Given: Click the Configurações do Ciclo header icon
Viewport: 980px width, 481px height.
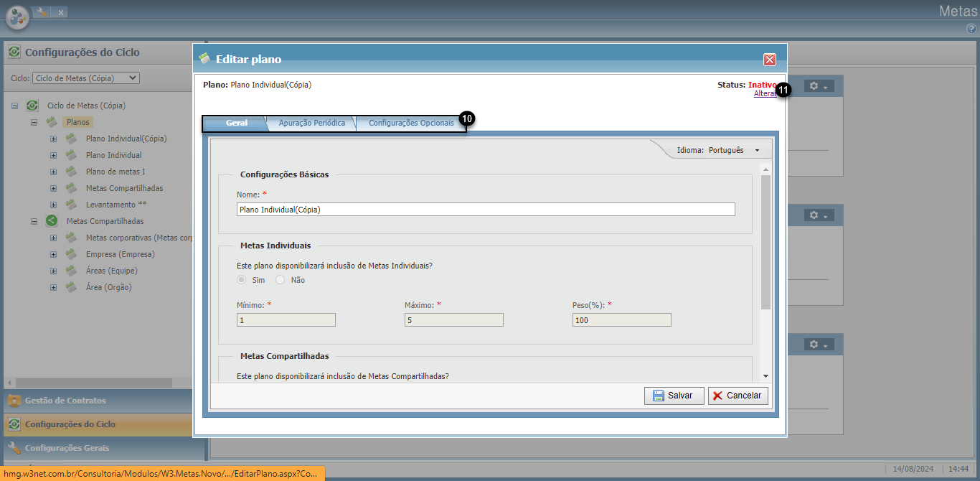Looking at the screenshot, I should (x=14, y=52).
